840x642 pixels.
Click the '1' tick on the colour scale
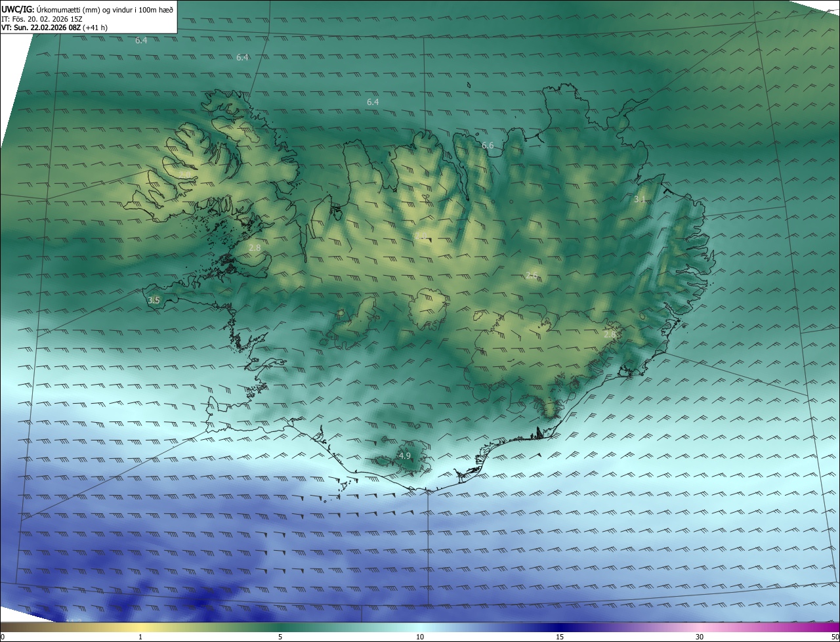coord(140,637)
